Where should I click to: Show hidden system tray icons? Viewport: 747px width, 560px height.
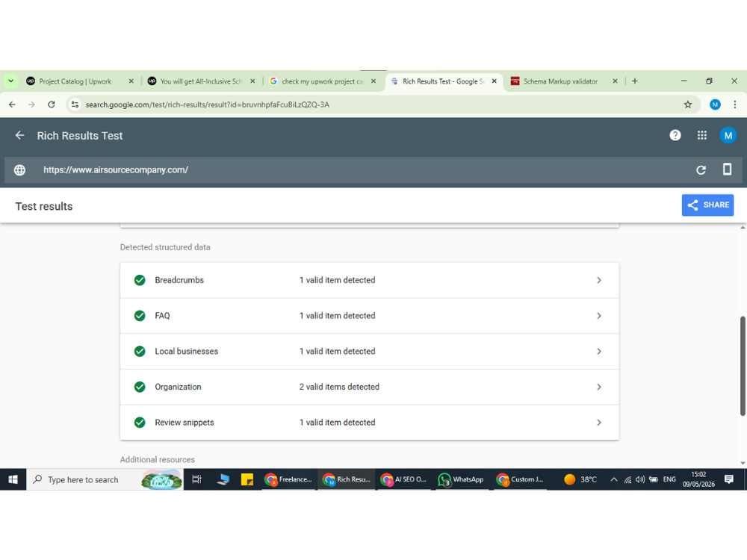coord(613,479)
